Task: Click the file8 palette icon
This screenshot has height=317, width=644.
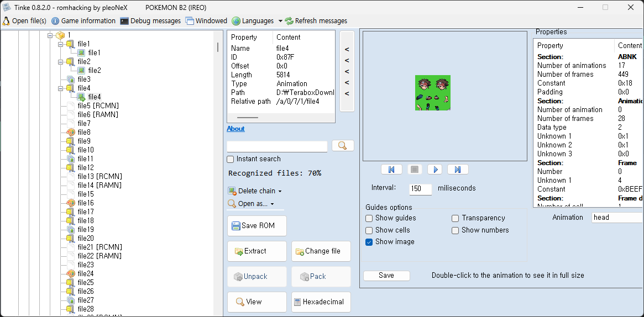Action: [x=70, y=132]
